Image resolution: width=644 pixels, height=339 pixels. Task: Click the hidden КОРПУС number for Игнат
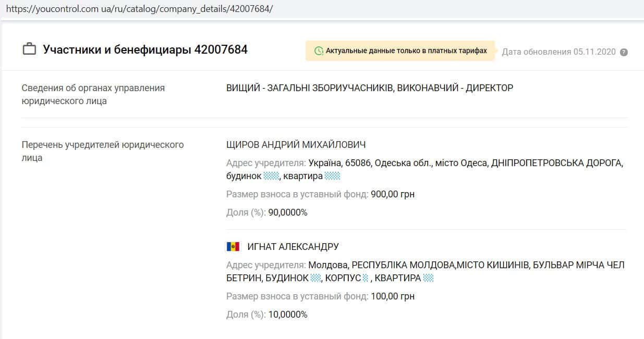[366, 278]
